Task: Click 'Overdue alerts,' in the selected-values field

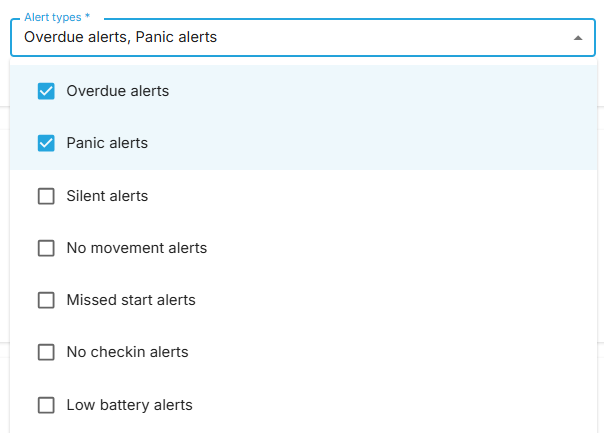Action: click(x=77, y=37)
